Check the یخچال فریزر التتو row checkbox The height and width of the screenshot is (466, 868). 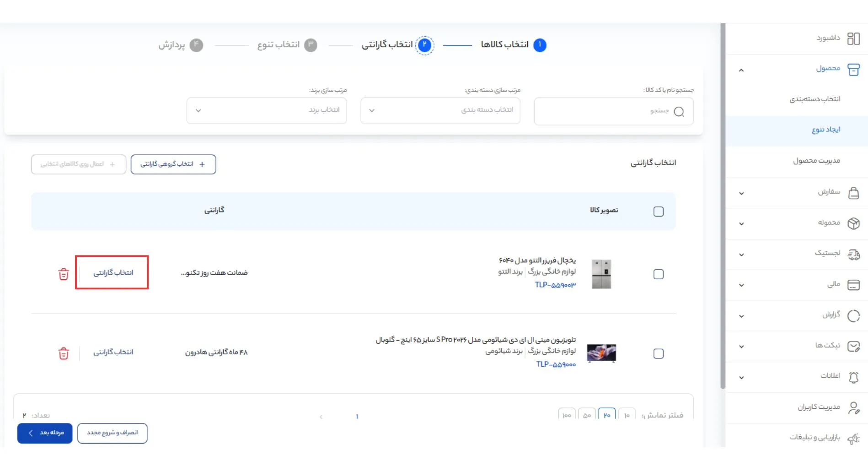click(658, 274)
